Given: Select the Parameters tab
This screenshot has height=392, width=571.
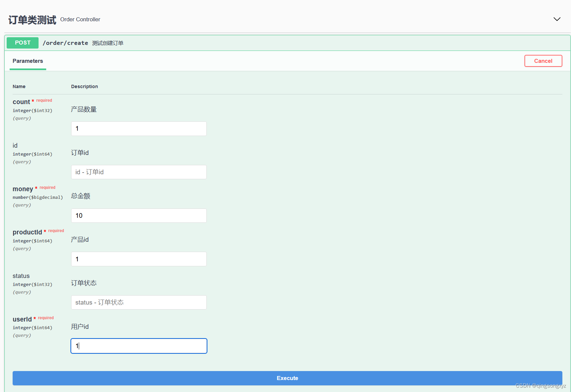Looking at the screenshot, I should pos(28,61).
